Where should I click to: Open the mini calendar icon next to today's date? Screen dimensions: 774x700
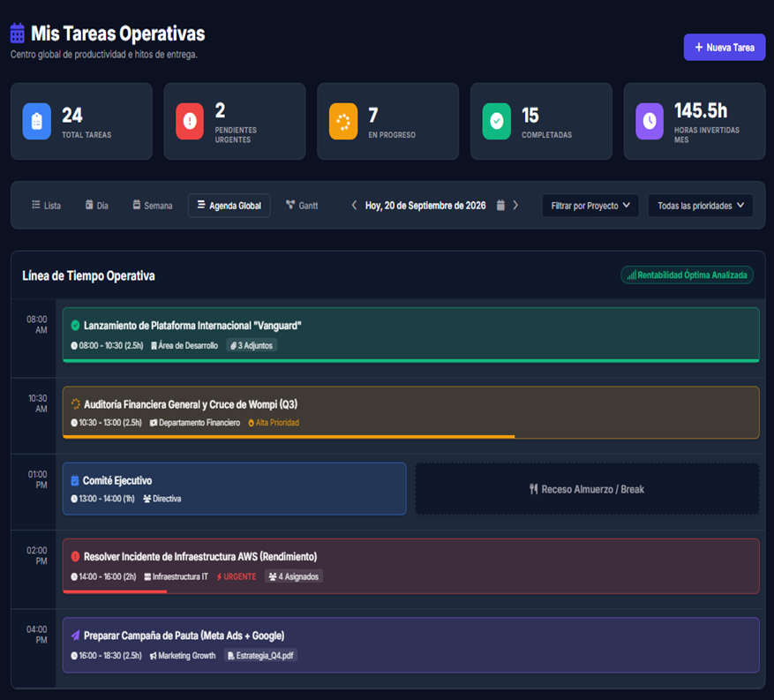[500, 205]
